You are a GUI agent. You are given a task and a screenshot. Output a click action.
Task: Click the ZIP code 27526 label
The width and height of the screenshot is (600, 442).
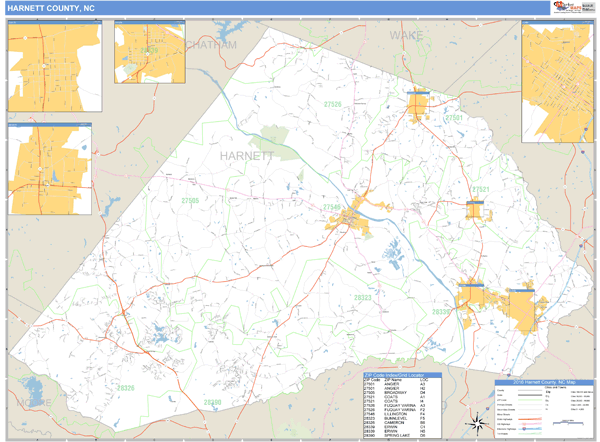pyautogui.click(x=331, y=104)
